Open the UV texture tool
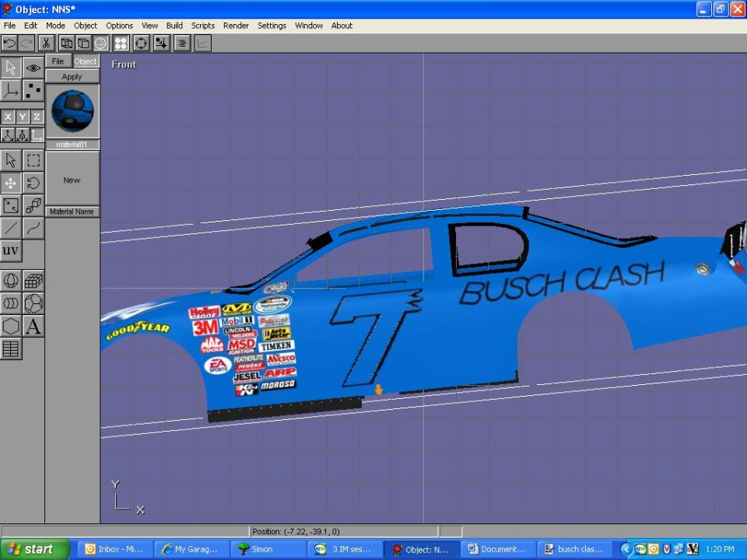Image resolution: width=747 pixels, height=560 pixels. 10,251
